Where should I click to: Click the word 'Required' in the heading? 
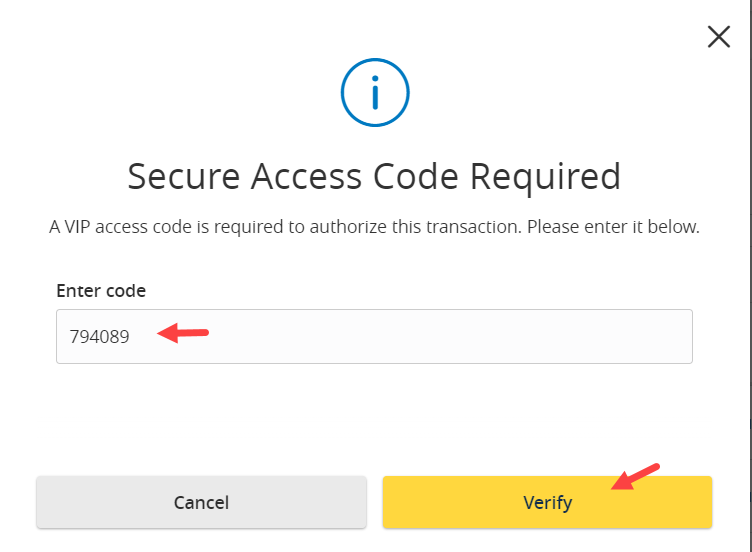pyautogui.click(x=545, y=178)
